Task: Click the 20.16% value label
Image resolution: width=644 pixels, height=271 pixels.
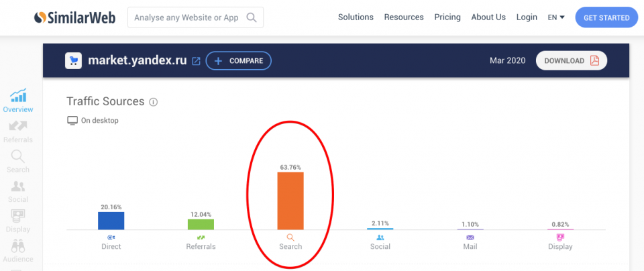Action: tap(111, 207)
